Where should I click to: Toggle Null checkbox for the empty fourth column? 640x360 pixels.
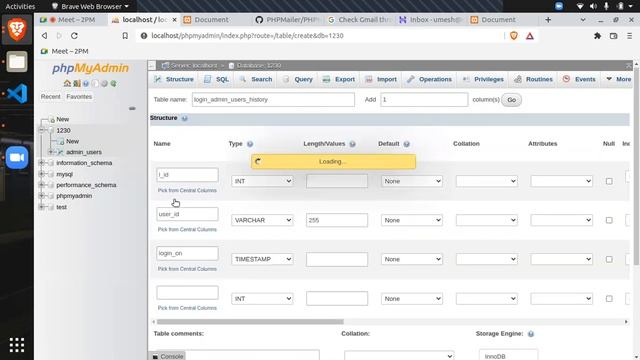coord(609,299)
